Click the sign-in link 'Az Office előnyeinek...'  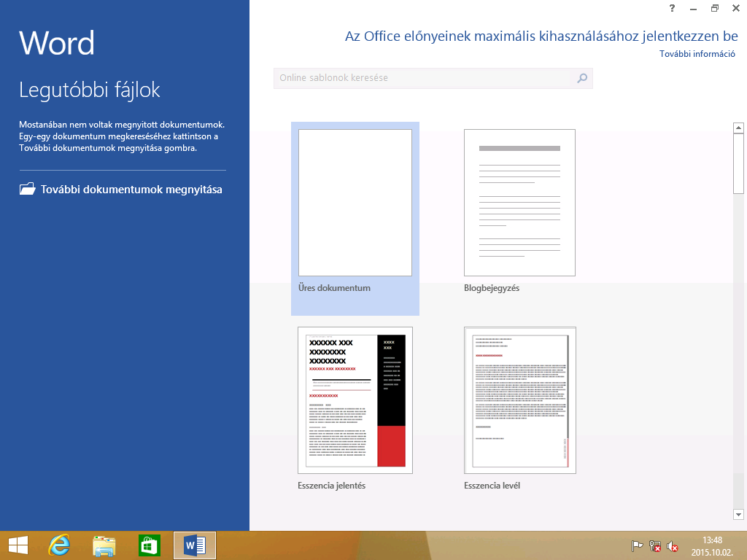point(541,36)
